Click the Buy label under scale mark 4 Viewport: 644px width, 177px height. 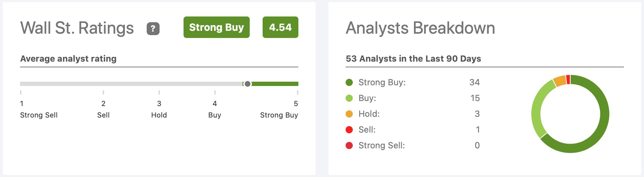pos(215,115)
